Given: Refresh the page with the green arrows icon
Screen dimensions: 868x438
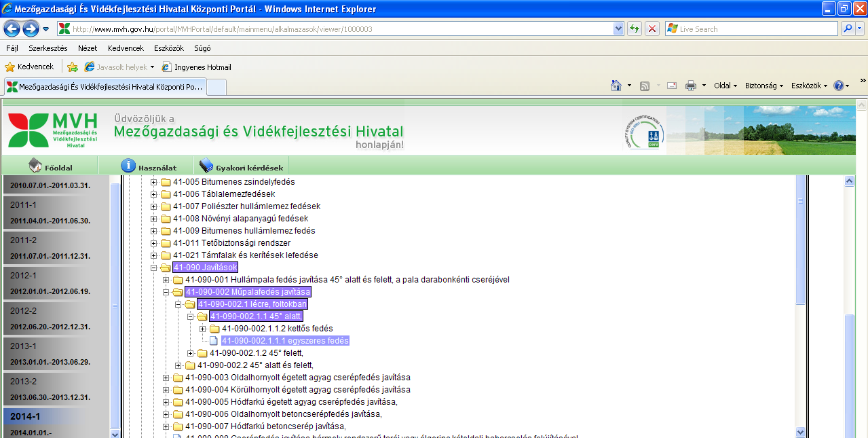Looking at the screenshot, I should coord(634,29).
